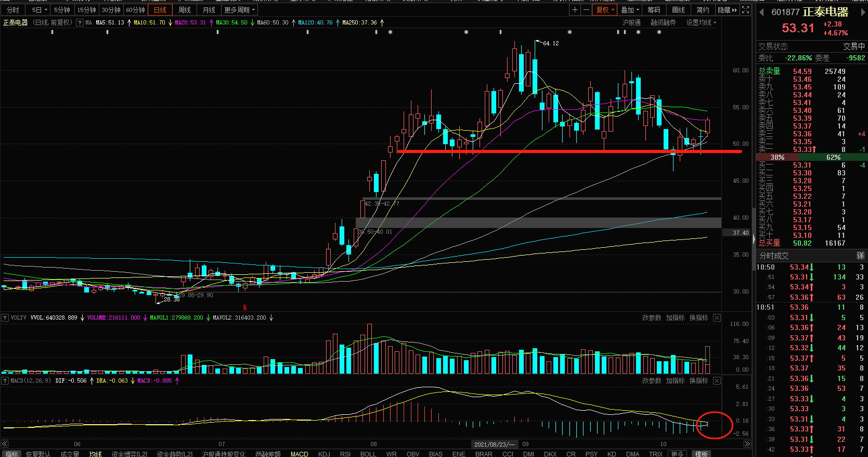Go to previous stock using left arrow by 601877
This screenshot has height=457, width=868.
[x=762, y=12]
